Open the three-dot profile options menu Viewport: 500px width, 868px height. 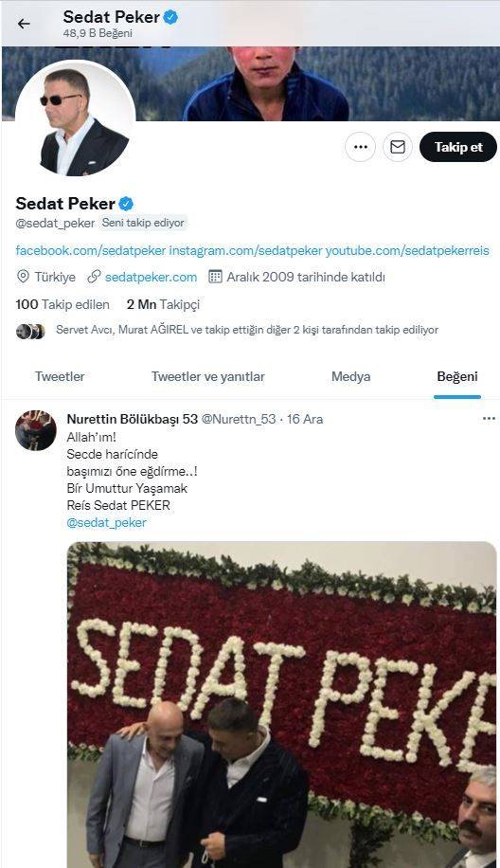click(x=360, y=147)
